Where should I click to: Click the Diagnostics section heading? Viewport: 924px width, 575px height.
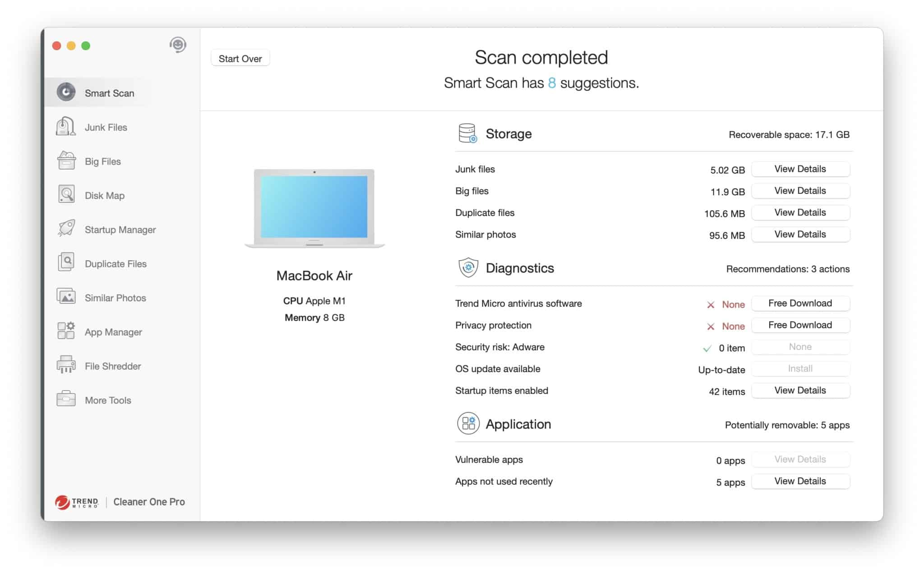pos(520,268)
